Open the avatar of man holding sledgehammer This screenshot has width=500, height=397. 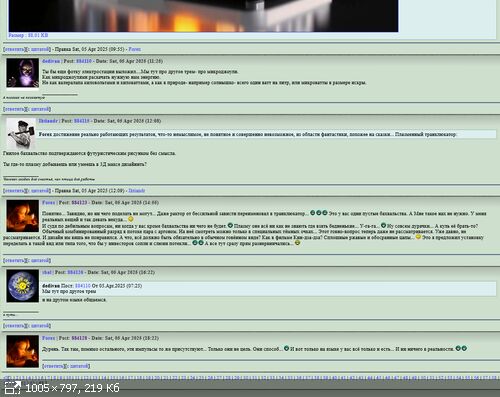(x=21, y=133)
